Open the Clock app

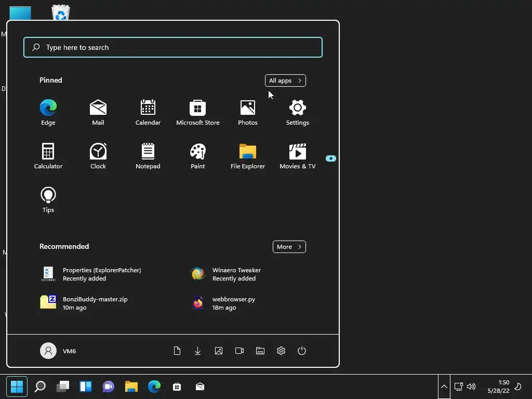(98, 156)
